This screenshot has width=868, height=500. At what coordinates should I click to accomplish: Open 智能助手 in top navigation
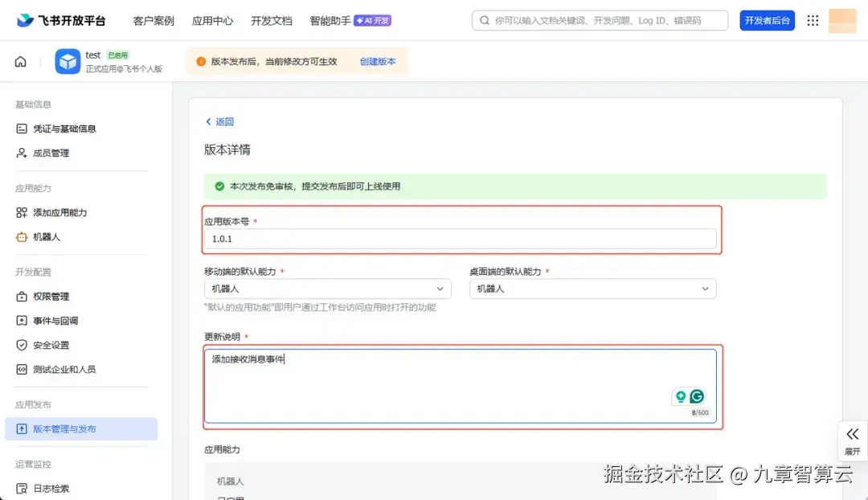coord(330,20)
